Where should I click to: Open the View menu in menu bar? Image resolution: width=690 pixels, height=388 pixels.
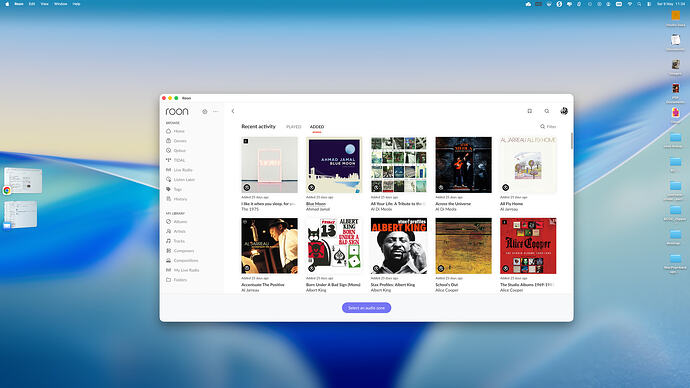pyautogui.click(x=44, y=4)
